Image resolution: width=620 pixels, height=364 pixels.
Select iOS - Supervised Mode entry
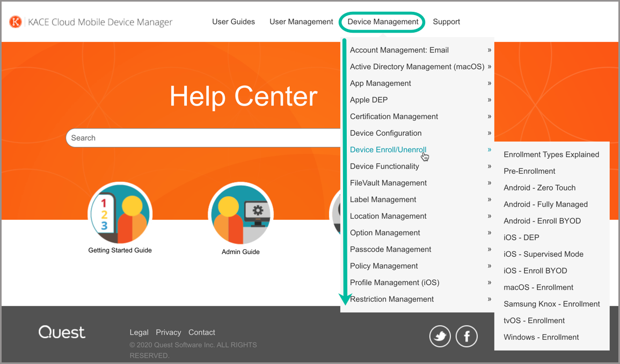tap(543, 255)
